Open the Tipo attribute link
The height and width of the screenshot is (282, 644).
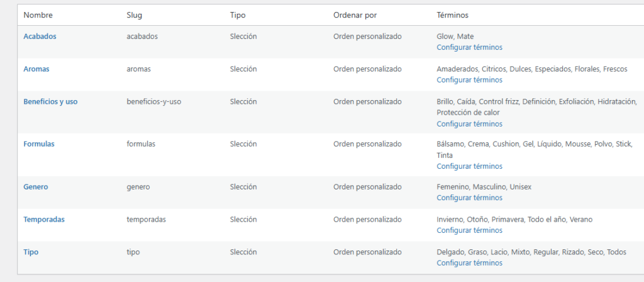[x=31, y=252]
